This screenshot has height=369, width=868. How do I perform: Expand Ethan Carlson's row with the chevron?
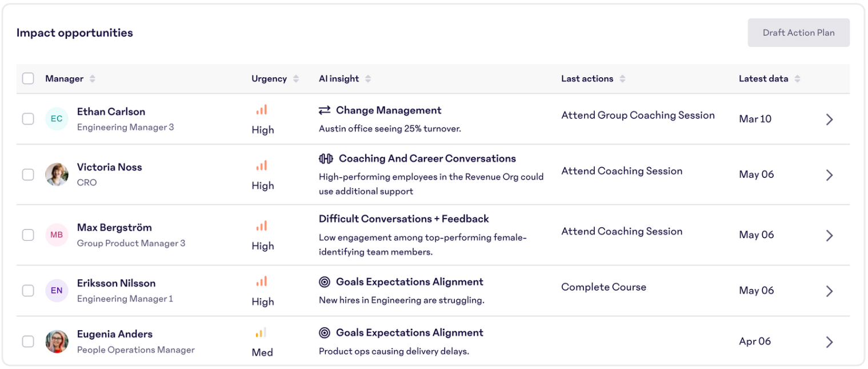(830, 119)
